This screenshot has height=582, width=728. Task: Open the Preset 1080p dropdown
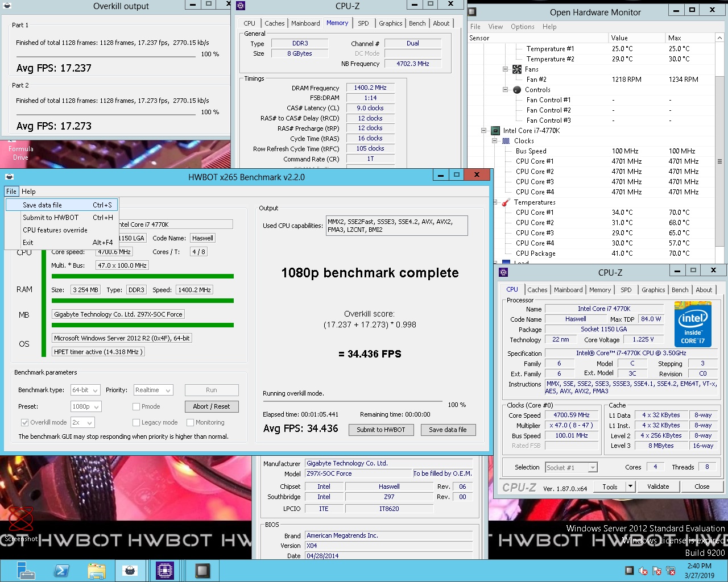tap(86, 406)
